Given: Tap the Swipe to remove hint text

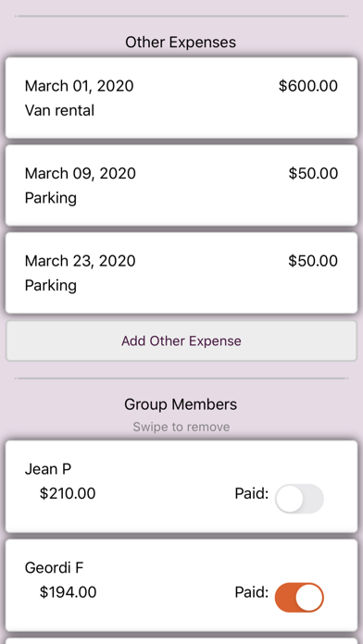Looking at the screenshot, I should 181,427.
